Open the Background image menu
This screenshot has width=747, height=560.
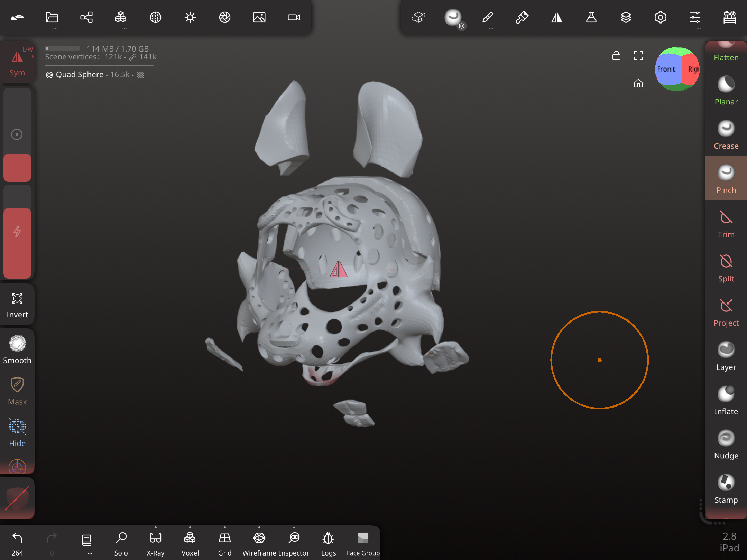click(x=259, y=17)
